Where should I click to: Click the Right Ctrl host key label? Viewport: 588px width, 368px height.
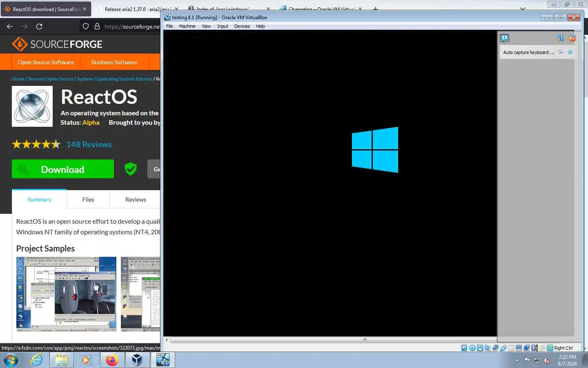[x=563, y=348]
